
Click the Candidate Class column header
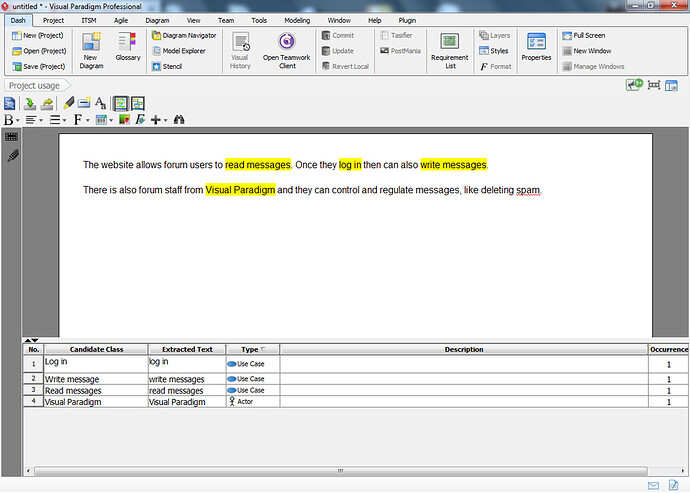pyautogui.click(x=96, y=349)
